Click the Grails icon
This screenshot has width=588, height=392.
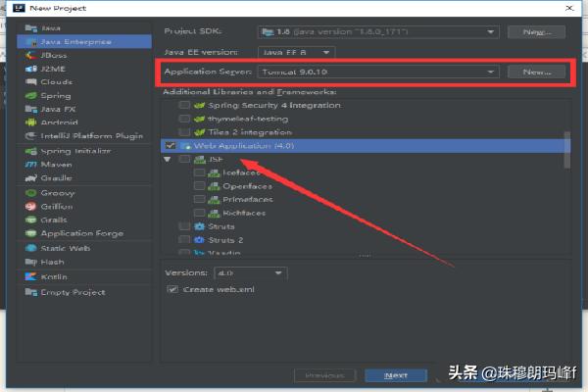(x=31, y=220)
